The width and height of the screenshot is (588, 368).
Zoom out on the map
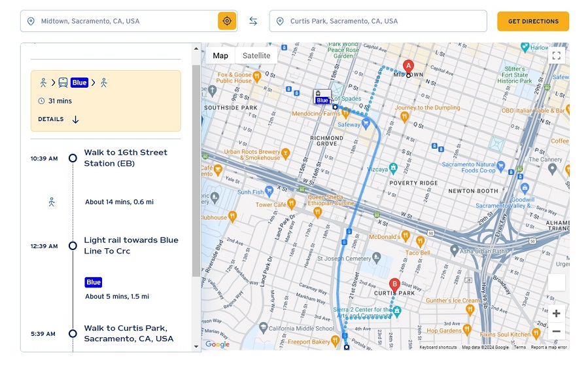pyautogui.click(x=556, y=331)
